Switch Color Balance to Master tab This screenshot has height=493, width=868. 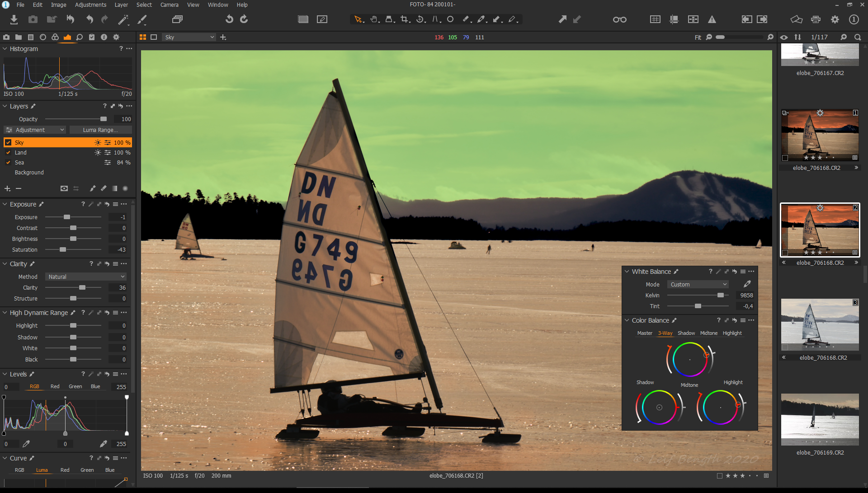click(x=645, y=333)
